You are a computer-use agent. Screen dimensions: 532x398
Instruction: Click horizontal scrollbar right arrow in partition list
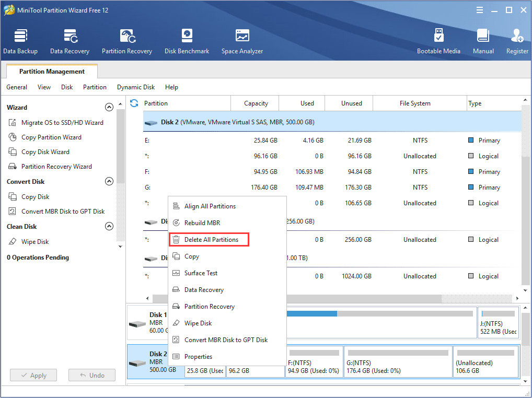click(517, 298)
